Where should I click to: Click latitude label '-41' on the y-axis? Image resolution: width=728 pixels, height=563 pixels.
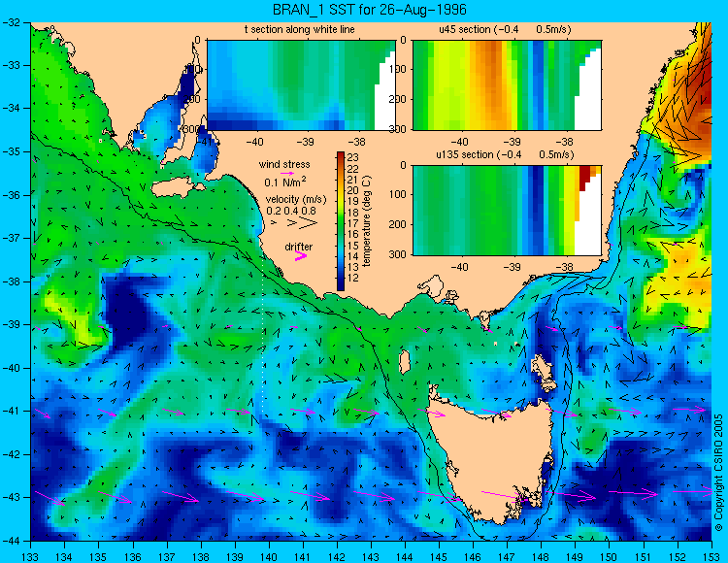(x=13, y=412)
